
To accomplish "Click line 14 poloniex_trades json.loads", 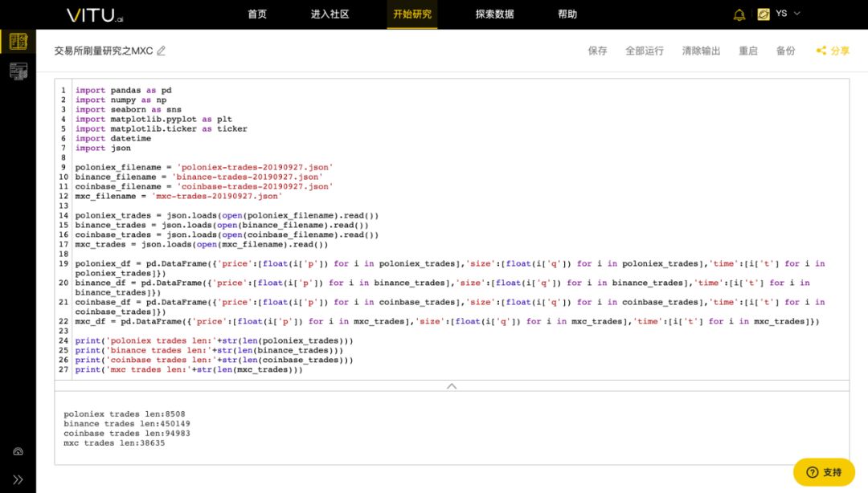I will tap(227, 215).
